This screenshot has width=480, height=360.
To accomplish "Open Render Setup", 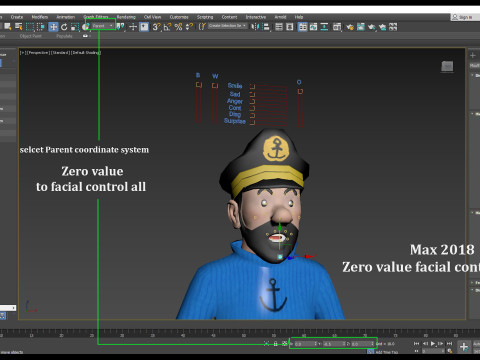I will [350, 27].
